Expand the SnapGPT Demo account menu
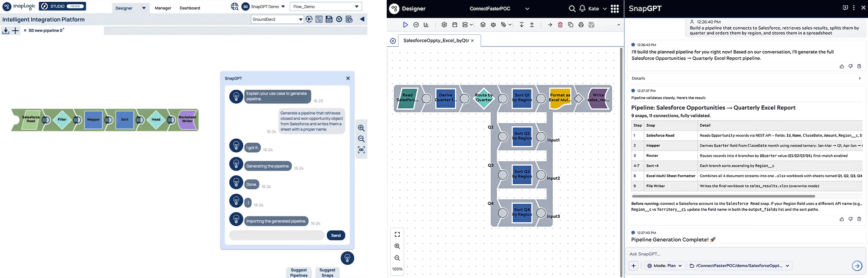The width and height of the screenshot is (868, 278). click(x=263, y=7)
